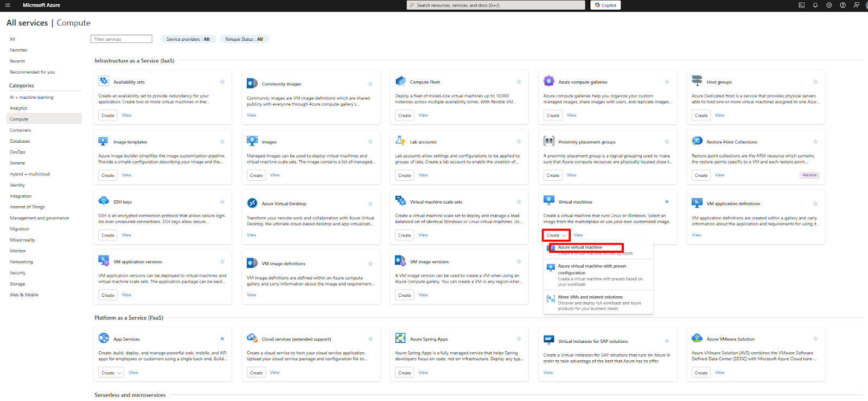Select the Databases category
Viewport: 868px width, 401px height.
click(x=20, y=141)
